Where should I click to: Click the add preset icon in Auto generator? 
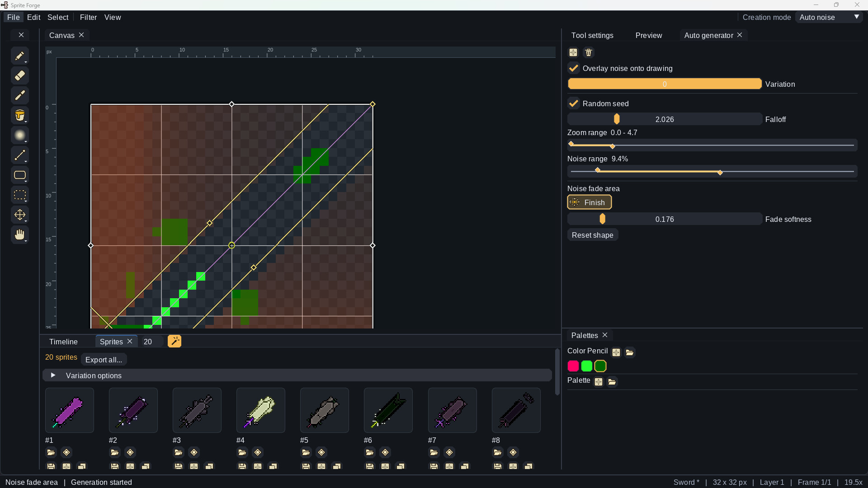[x=573, y=52]
